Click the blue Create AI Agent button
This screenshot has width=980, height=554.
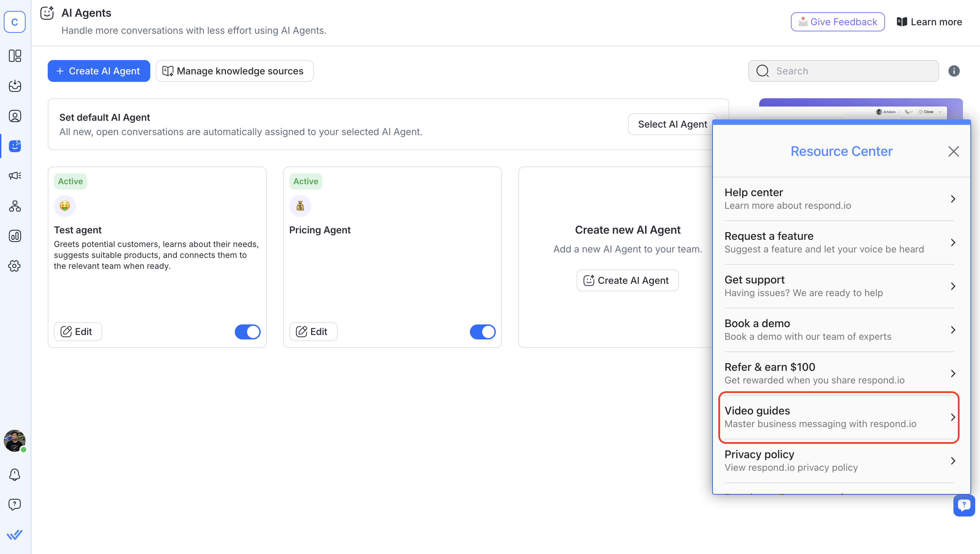click(x=98, y=71)
